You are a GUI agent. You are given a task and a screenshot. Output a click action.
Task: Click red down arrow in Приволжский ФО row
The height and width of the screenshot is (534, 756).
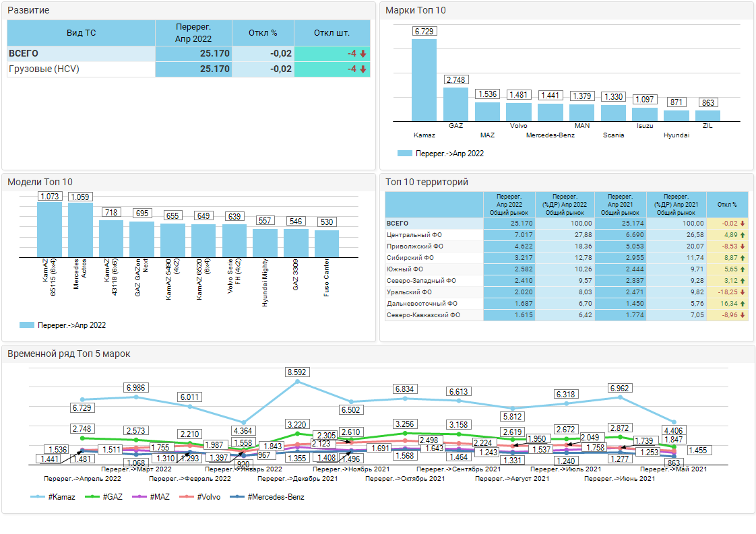[x=742, y=246]
